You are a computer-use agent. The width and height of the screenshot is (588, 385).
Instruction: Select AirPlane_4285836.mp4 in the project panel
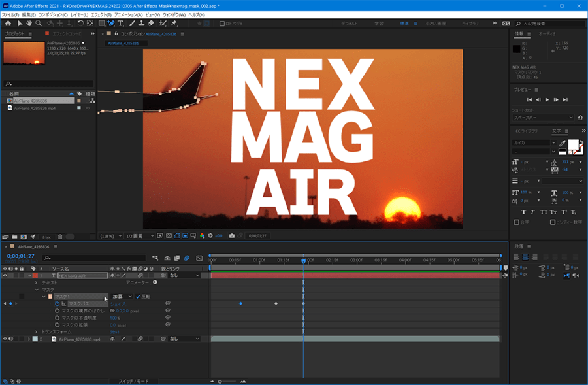pos(36,108)
